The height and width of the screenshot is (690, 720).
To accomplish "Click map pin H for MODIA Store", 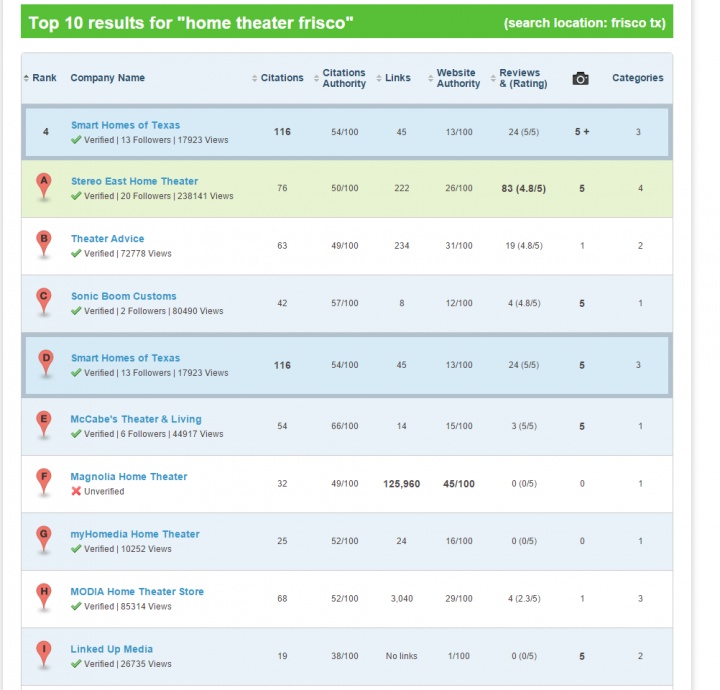I will [44, 597].
